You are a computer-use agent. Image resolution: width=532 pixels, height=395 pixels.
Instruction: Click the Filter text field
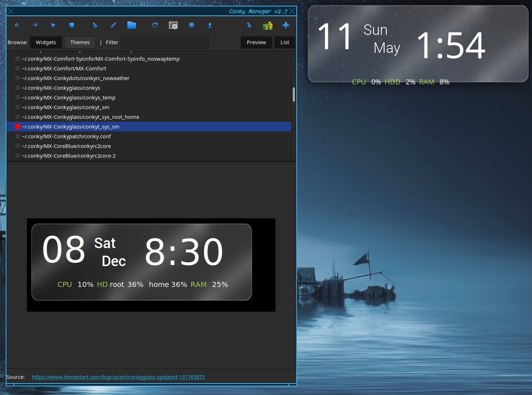pos(165,42)
